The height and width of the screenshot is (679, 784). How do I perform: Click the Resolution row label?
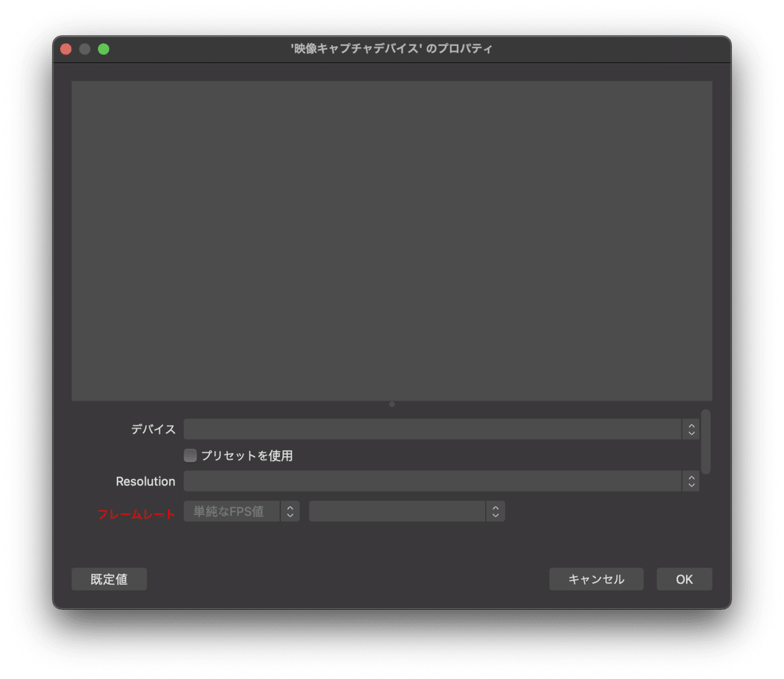[x=145, y=481]
